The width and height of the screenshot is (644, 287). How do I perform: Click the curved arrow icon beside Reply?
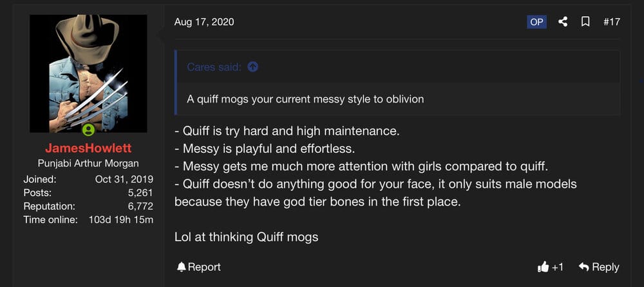click(x=583, y=267)
